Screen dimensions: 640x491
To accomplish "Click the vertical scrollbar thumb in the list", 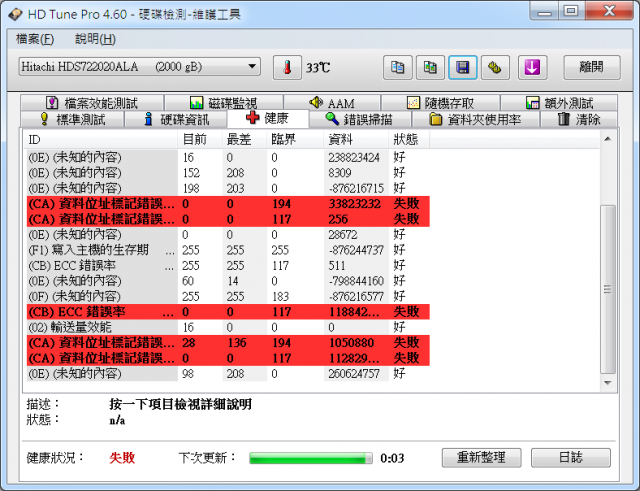I will (608, 289).
